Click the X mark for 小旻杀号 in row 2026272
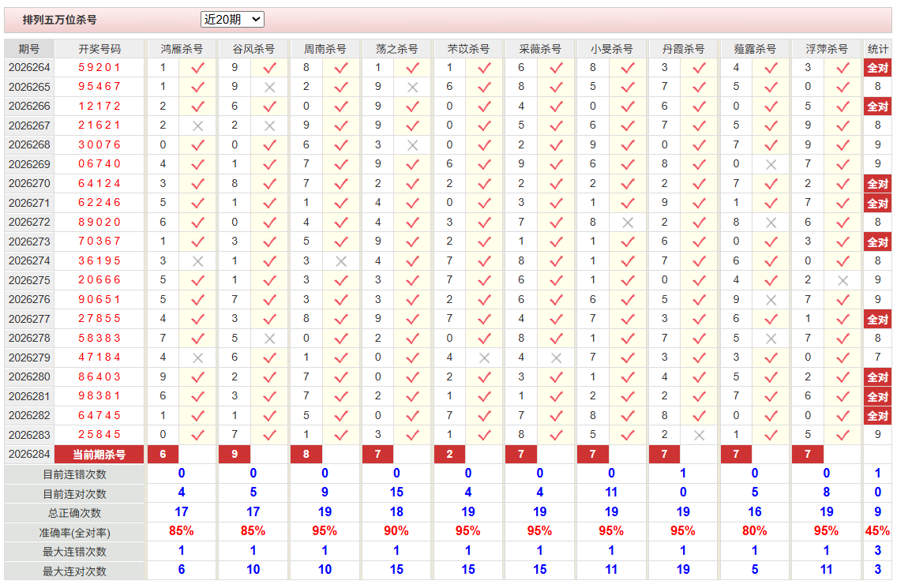Viewport: 897px width, 588px height. 628,223
